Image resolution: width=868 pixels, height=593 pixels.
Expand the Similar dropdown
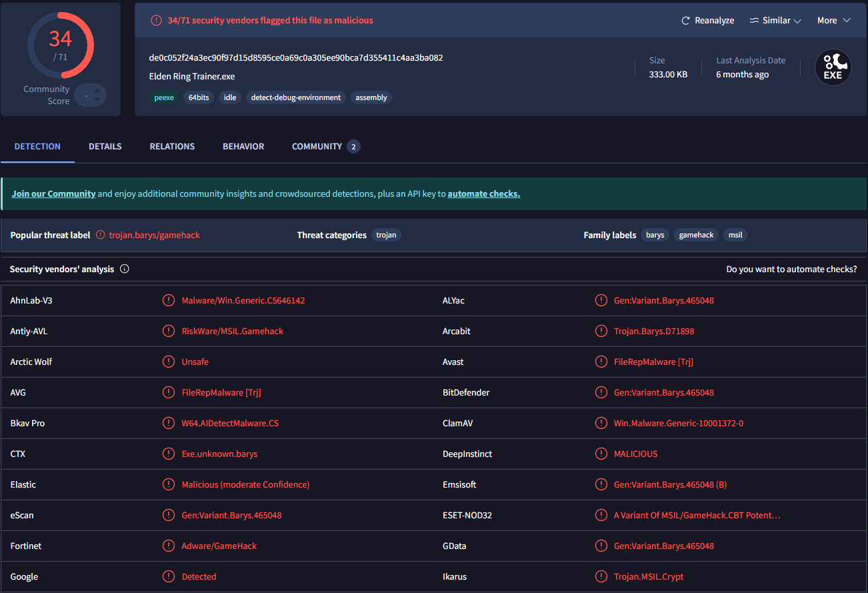pos(797,21)
